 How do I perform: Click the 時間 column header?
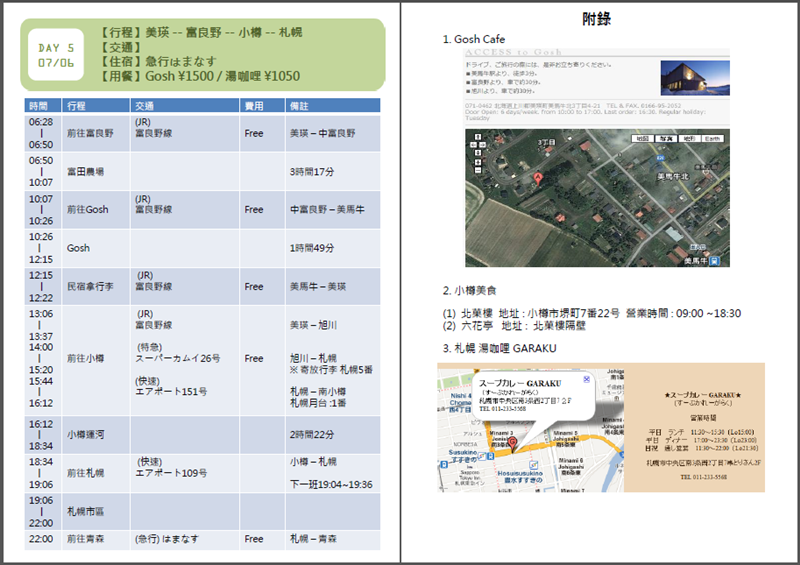pos(43,106)
